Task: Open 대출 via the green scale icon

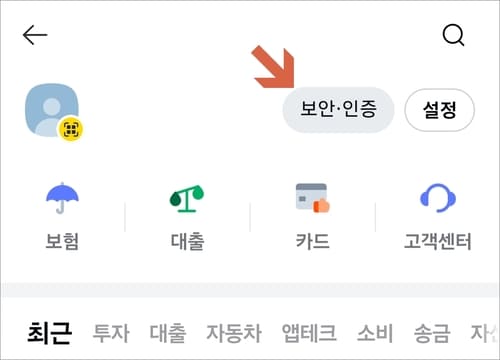Action: point(187,199)
